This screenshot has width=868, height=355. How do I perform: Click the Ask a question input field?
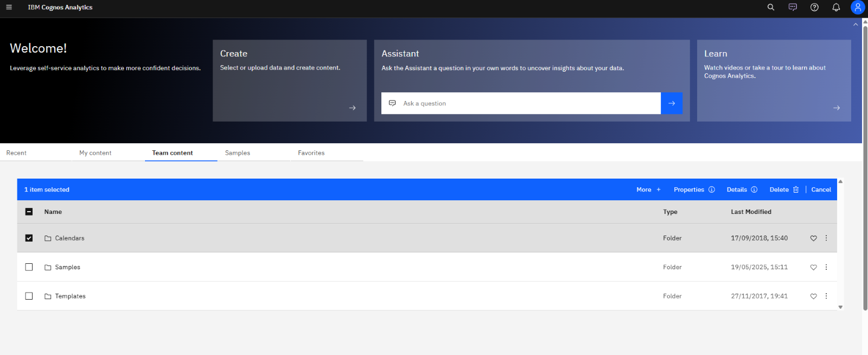coord(521,103)
